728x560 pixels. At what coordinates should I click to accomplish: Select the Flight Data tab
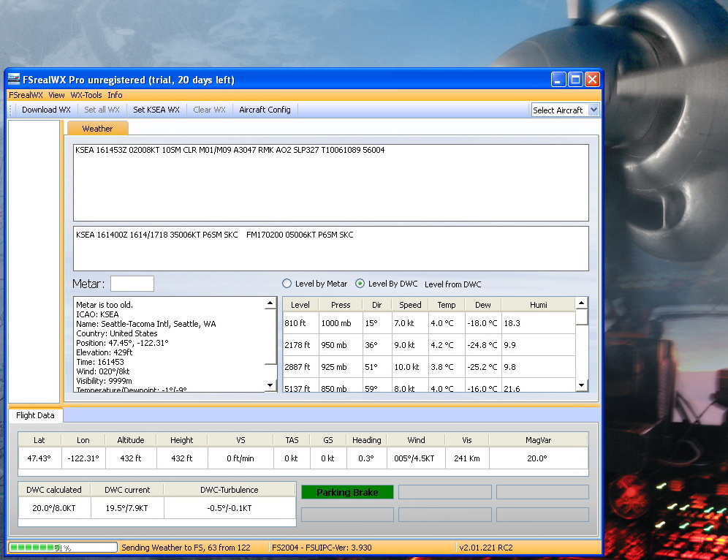35,415
